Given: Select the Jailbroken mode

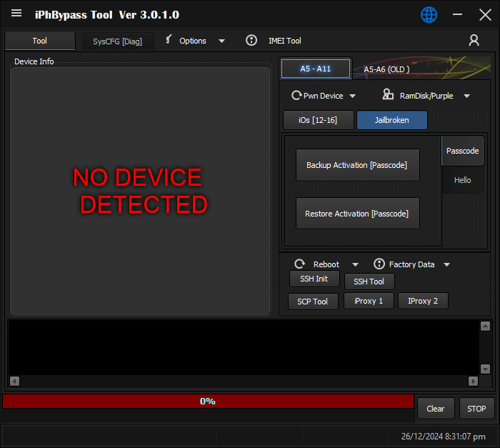Looking at the screenshot, I should pos(391,120).
